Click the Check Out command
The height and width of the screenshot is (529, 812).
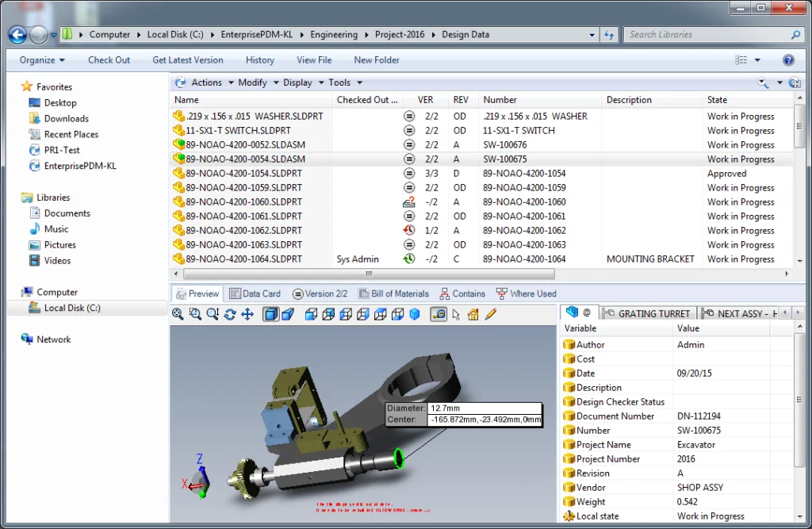109,59
